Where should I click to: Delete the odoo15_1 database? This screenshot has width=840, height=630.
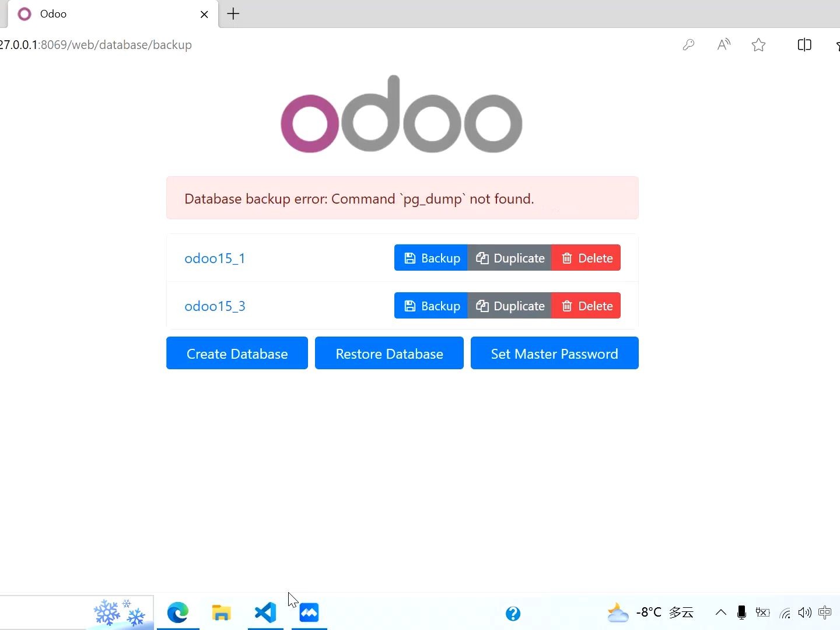(x=586, y=258)
